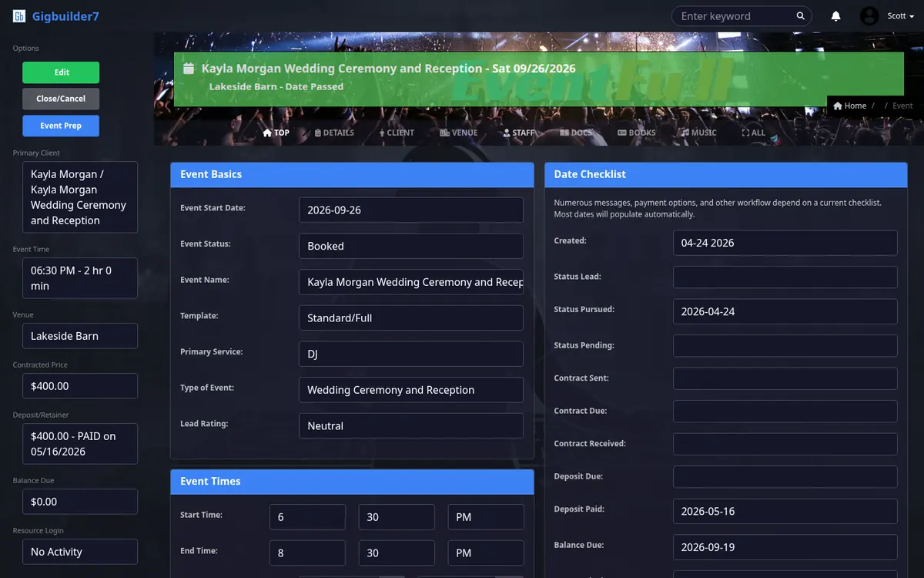The image size is (924, 578).
Task: Click the Gigbuilder7 logo icon
Action: [19, 16]
